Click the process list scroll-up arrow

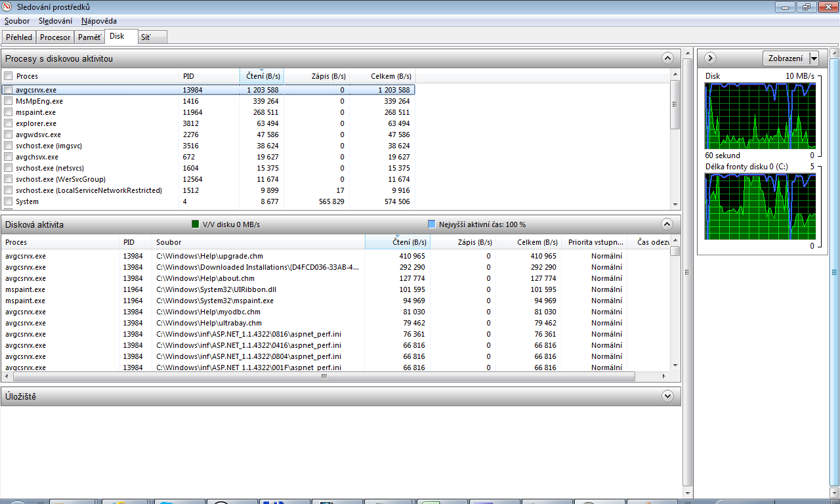tap(675, 75)
